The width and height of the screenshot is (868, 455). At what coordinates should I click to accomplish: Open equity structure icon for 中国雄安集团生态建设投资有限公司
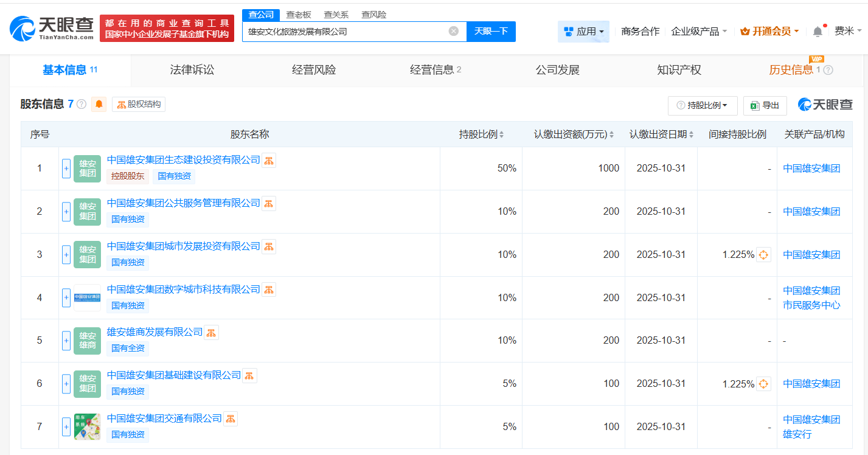coord(269,160)
